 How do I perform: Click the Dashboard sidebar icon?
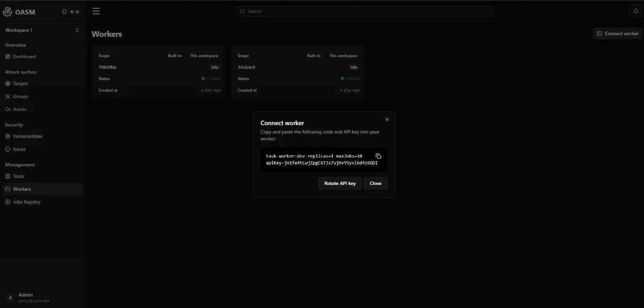point(8,56)
